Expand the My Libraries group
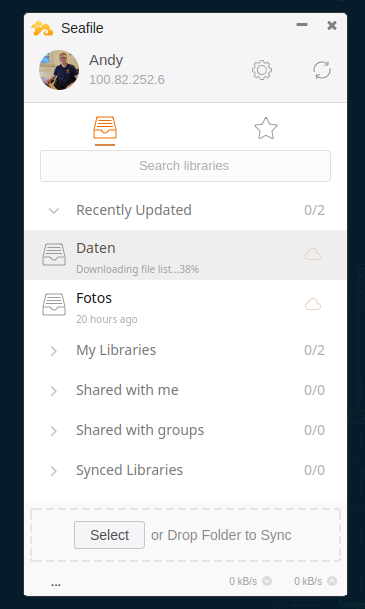The image size is (365, 609). 54,351
